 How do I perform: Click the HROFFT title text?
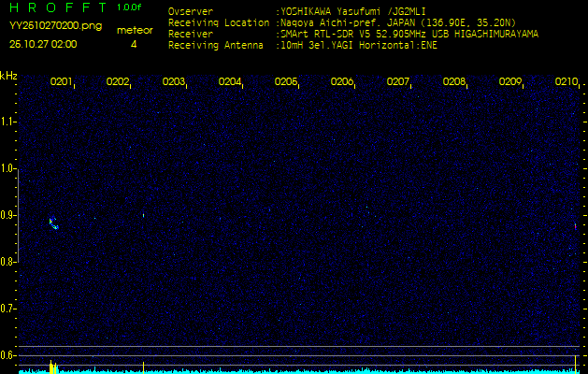coord(58,7)
